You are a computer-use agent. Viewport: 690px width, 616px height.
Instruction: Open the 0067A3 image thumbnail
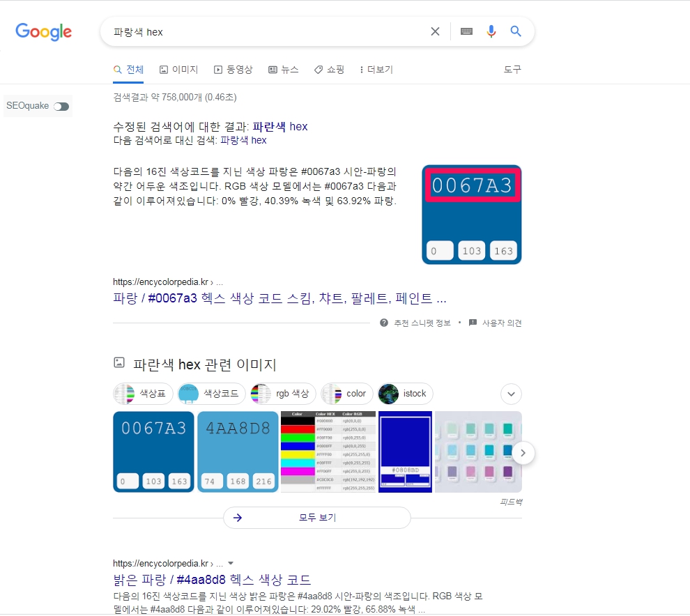pyautogui.click(x=153, y=452)
